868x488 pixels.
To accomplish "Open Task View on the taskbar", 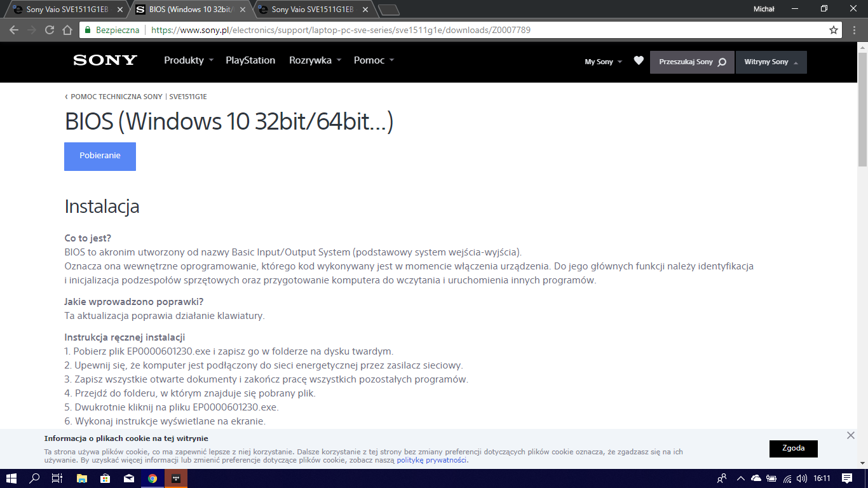I will click(x=57, y=478).
